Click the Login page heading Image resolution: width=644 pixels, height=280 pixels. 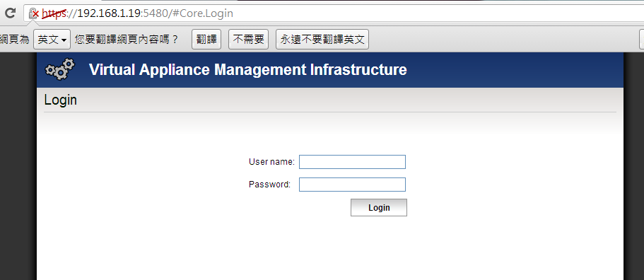click(60, 100)
